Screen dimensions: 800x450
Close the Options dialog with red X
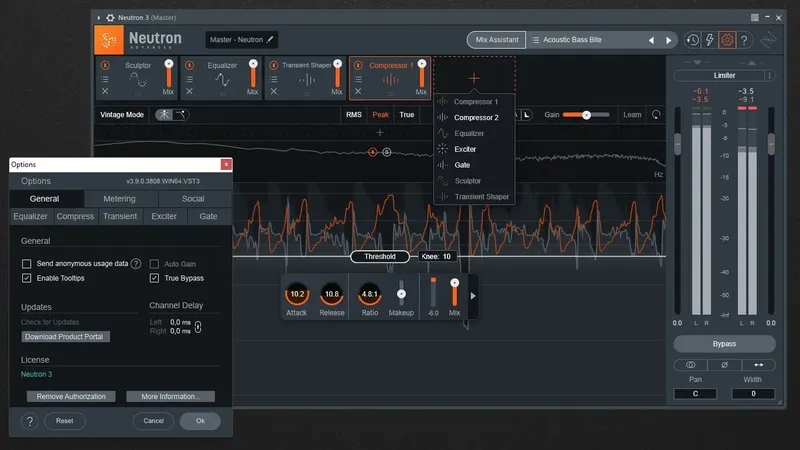click(226, 164)
